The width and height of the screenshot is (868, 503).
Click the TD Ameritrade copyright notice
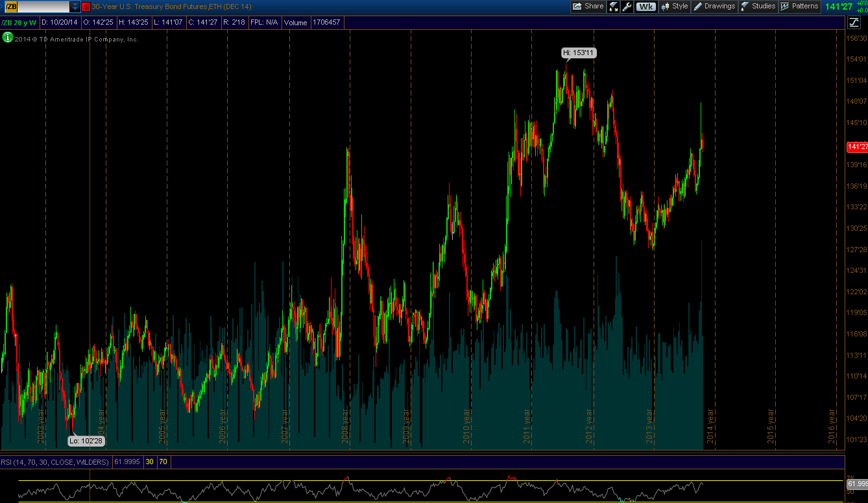pyautogui.click(x=77, y=39)
